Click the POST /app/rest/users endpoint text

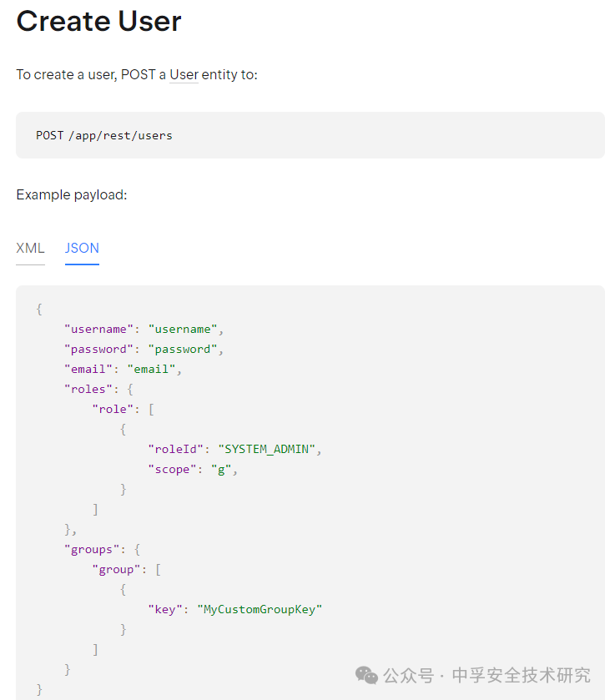(104, 135)
